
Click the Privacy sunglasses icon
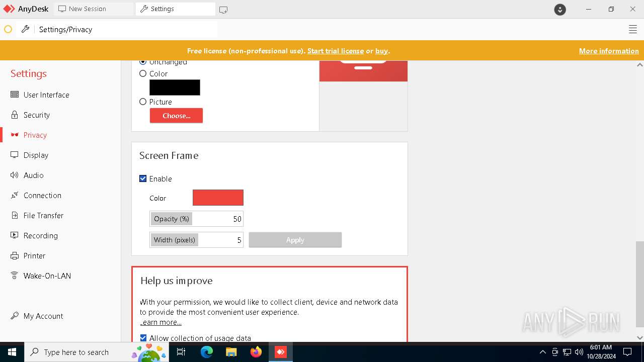[15, 135]
